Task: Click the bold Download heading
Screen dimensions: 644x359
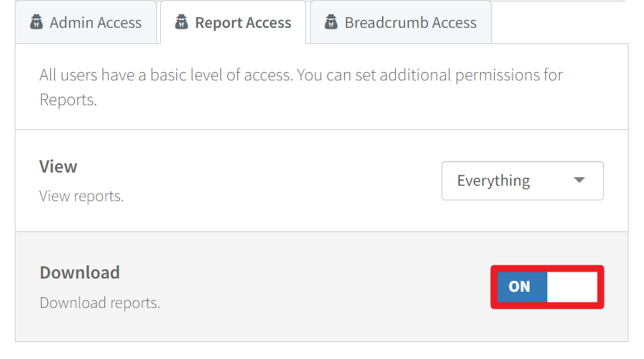Action: pyautogui.click(x=80, y=272)
